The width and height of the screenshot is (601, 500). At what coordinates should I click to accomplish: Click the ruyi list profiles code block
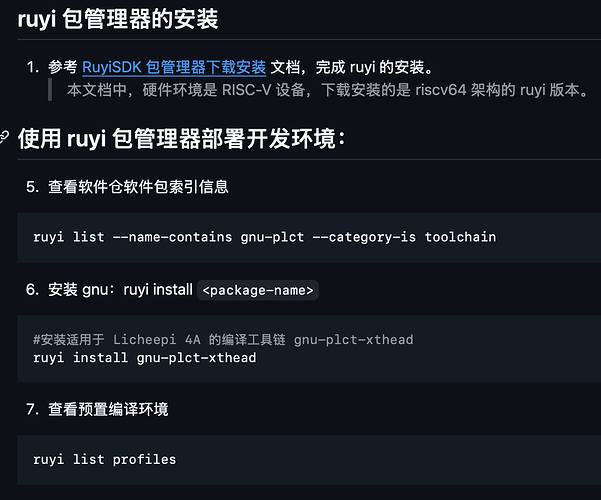point(309,460)
